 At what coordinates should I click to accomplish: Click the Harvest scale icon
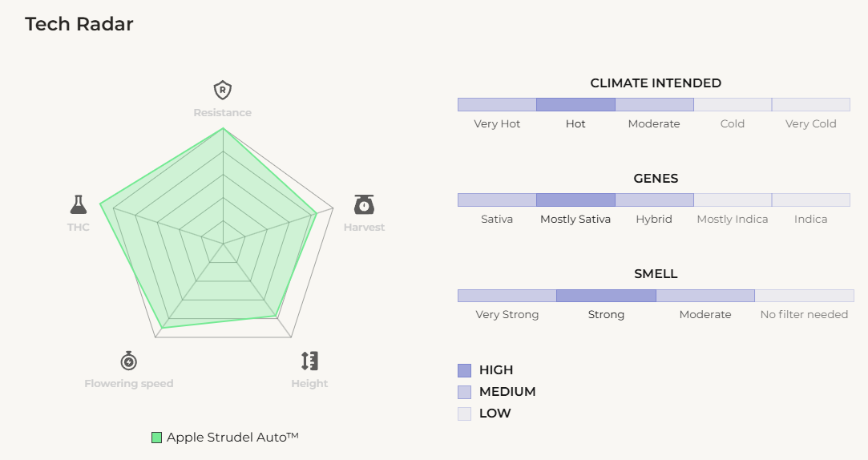click(x=364, y=204)
